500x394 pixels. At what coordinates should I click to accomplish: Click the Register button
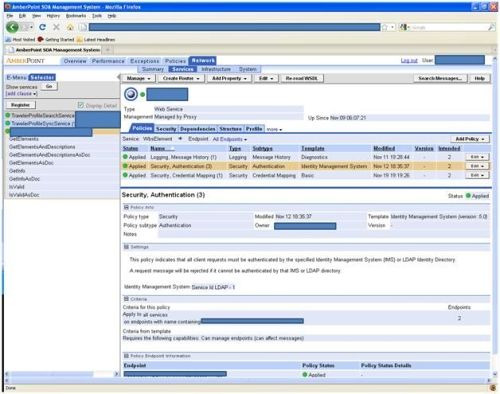tap(20, 105)
